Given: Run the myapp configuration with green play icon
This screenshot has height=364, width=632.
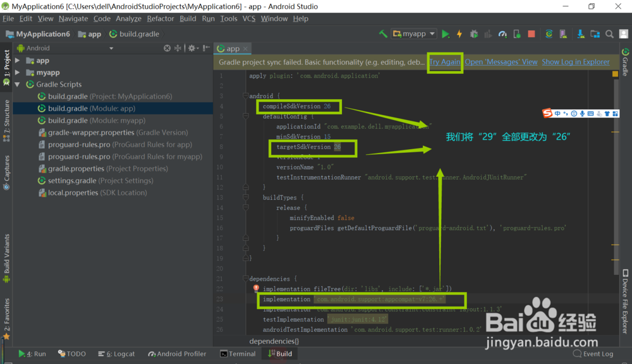Looking at the screenshot, I should 446,33.
